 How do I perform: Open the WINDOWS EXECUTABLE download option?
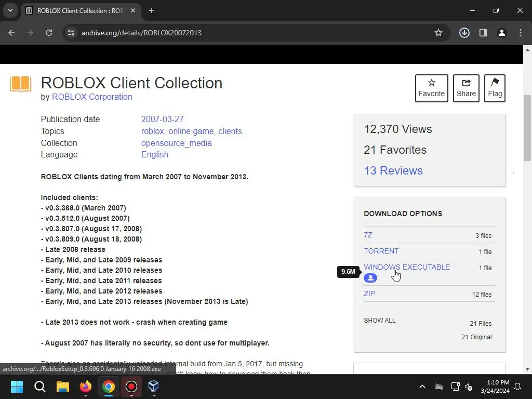pyautogui.click(x=407, y=267)
